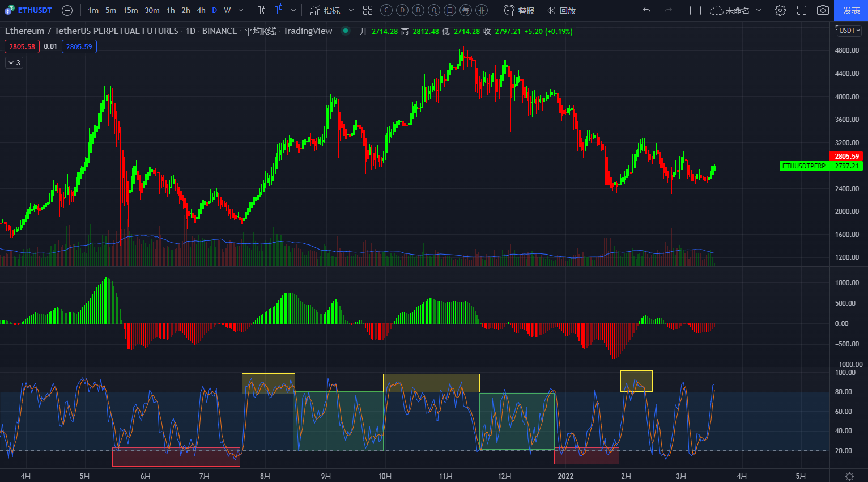Open symbol search by clicking ETHUSDT
868x482 pixels.
(x=34, y=10)
